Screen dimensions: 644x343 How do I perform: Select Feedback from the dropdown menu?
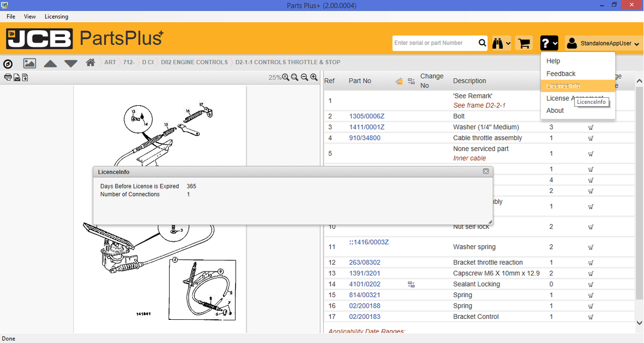[578, 74]
